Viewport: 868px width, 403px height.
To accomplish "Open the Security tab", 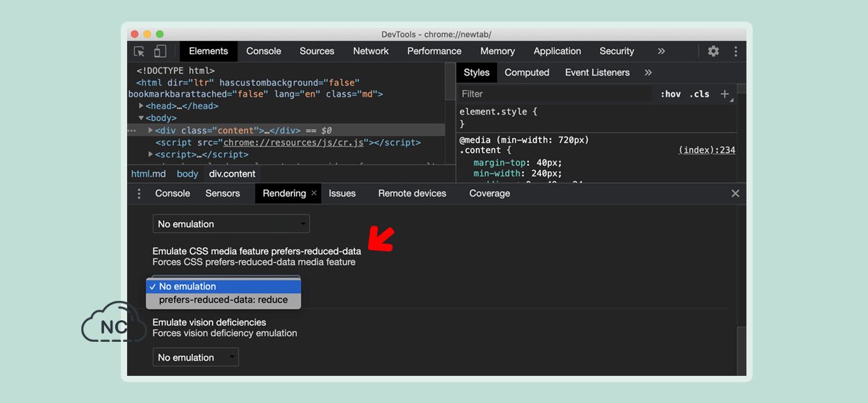I will pos(617,51).
